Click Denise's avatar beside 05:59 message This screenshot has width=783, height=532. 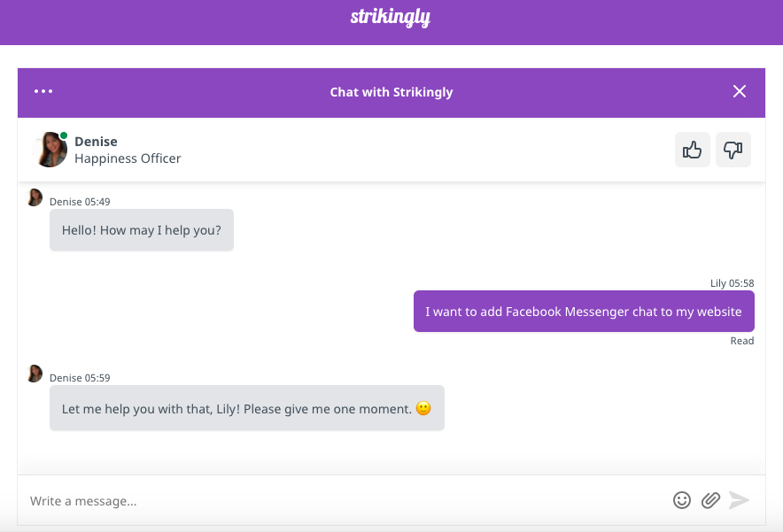point(35,374)
